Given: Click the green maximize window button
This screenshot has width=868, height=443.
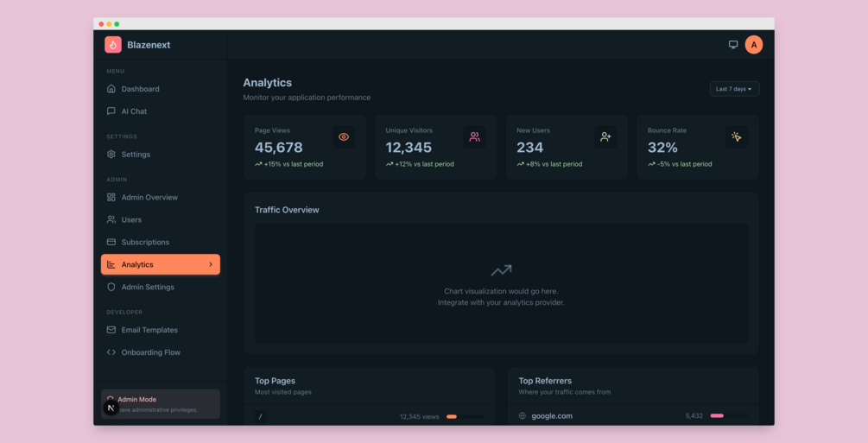Looking at the screenshot, I should [x=117, y=24].
